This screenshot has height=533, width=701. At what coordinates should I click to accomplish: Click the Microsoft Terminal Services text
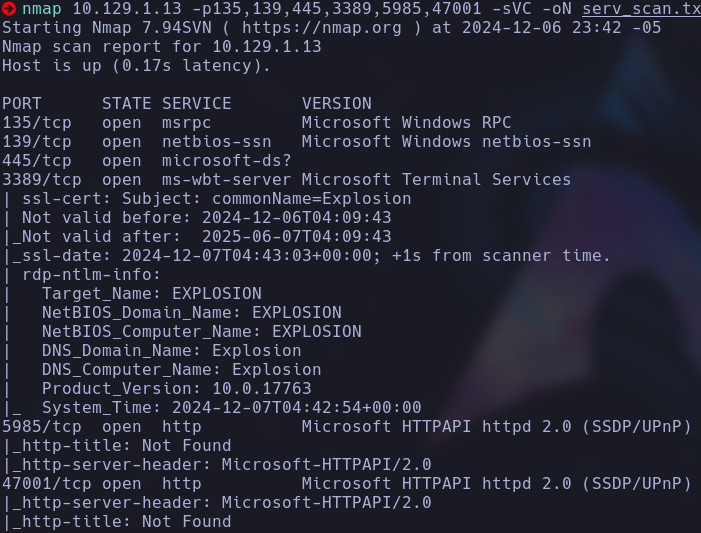(436, 180)
